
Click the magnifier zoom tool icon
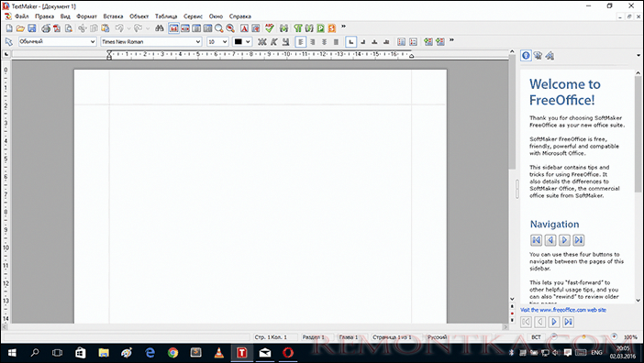219,27
